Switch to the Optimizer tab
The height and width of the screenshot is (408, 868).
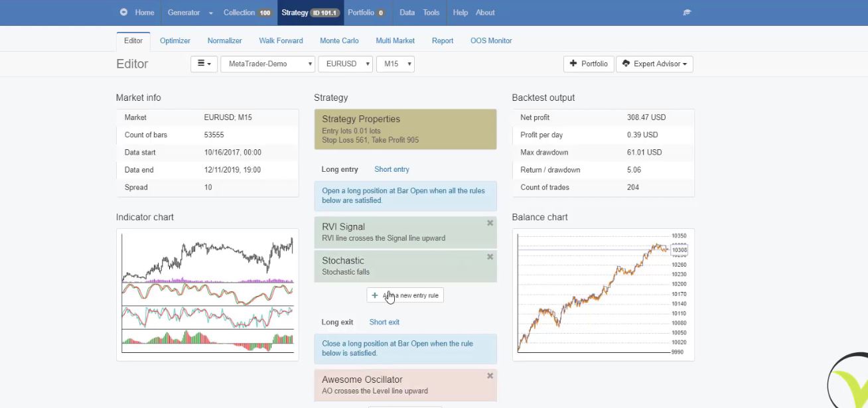[175, 40]
